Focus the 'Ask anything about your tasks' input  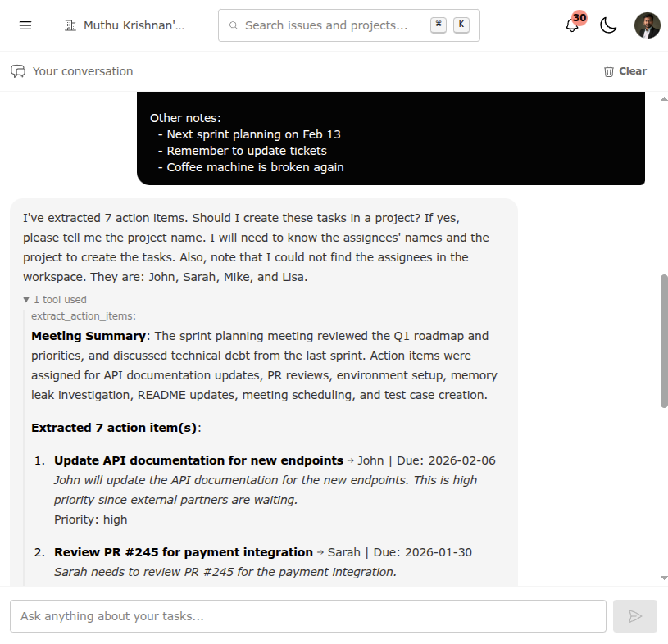click(307, 615)
